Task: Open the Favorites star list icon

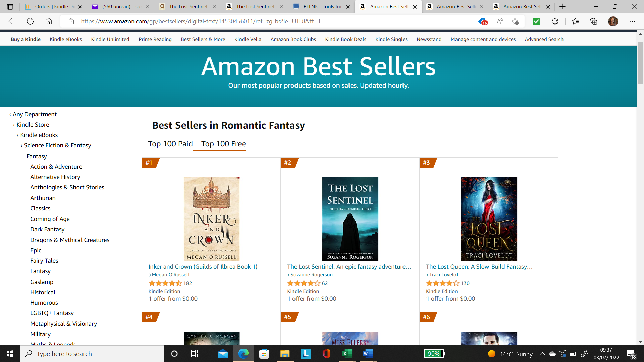Action: click(x=575, y=21)
